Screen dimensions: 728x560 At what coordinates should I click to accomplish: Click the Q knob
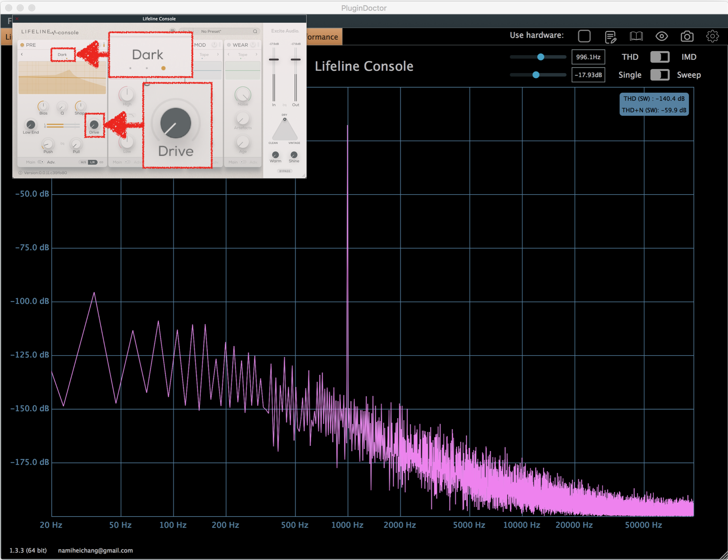click(62, 107)
